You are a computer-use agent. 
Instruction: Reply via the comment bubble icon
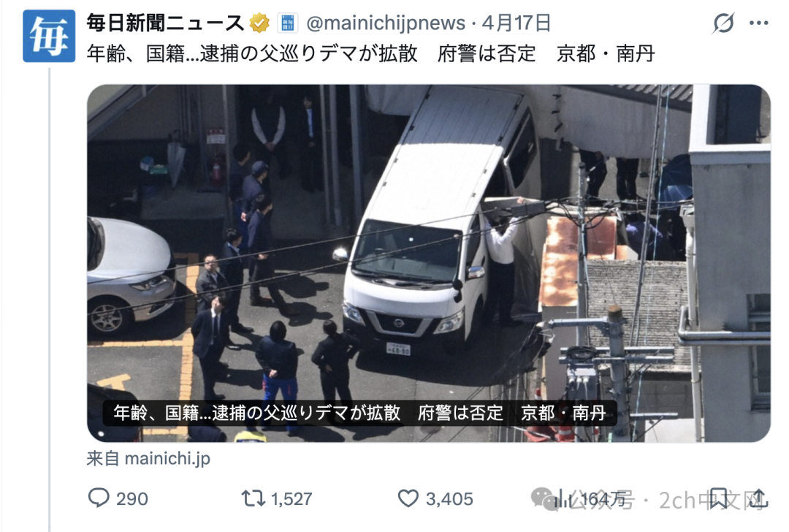99,498
